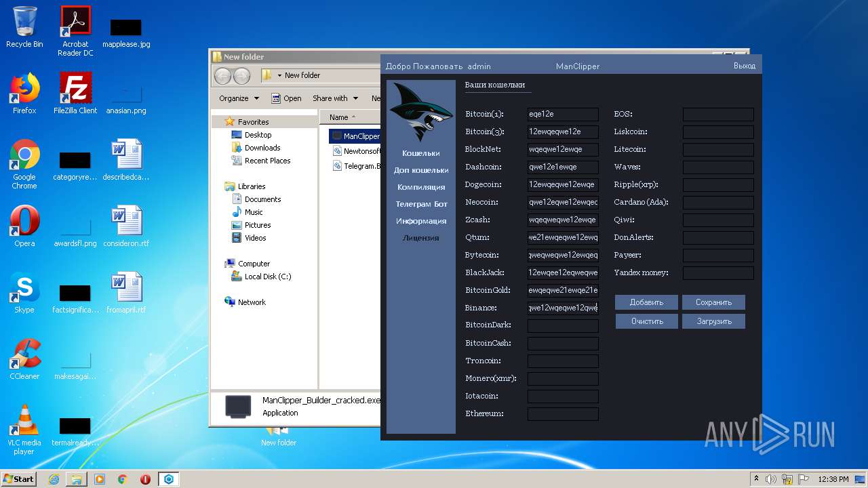The height and width of the screenshot is (488, 868).
Task: Click the Chrome taskbar icon
Action: 123,479
